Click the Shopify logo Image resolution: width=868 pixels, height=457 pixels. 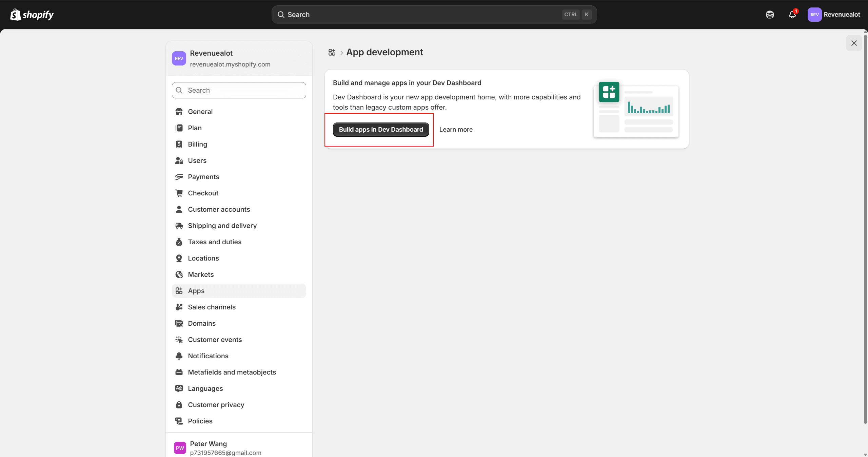tap(32, 15)
